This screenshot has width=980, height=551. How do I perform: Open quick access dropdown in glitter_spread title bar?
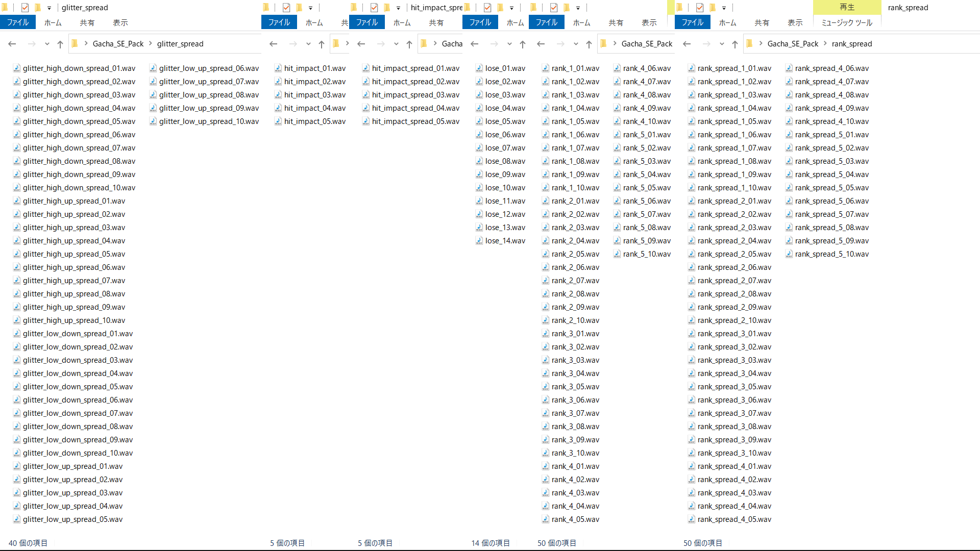49,8
